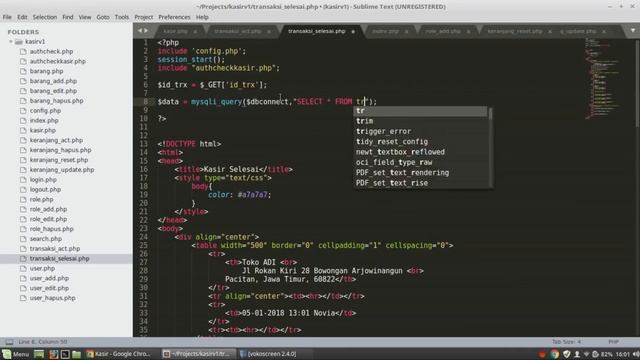Open barang_hapus.php file
Screen dimensions: 640x360
coord(56,100)
